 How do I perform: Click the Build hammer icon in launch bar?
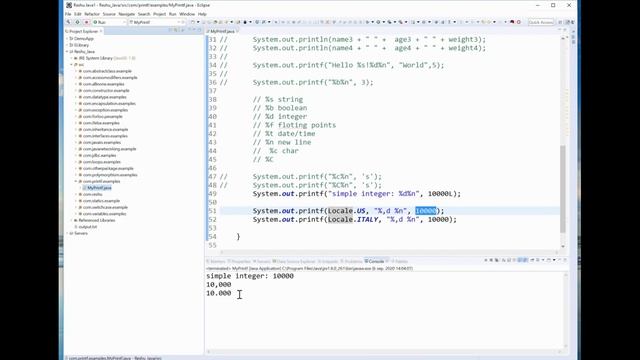point(69,22)
